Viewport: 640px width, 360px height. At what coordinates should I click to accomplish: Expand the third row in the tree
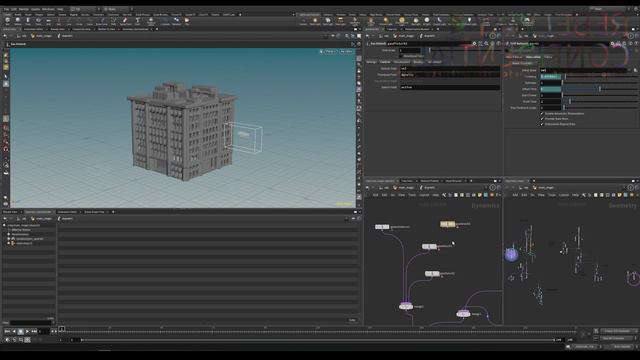pos(9,234)
